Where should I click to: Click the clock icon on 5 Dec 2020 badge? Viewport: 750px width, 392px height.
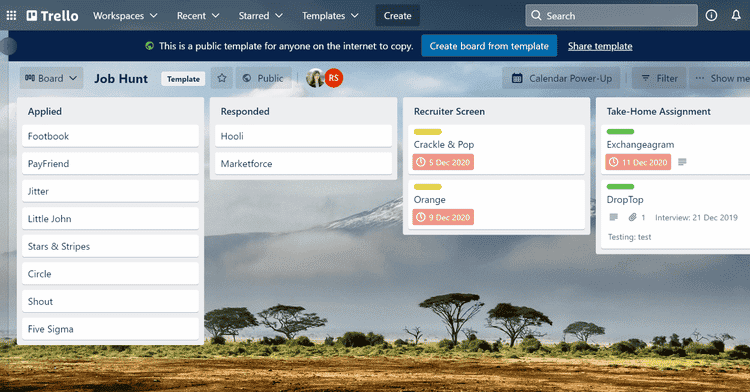(420, 162)
